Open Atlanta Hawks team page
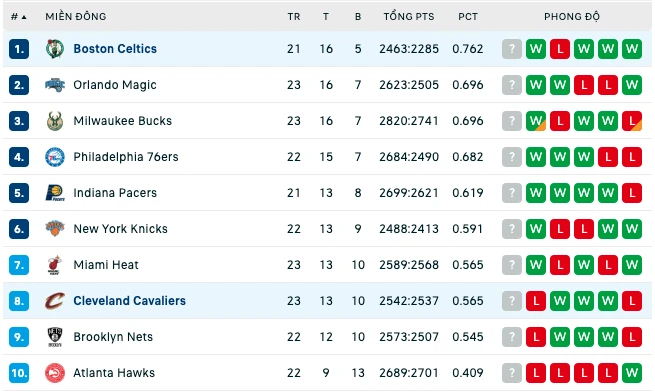 tap(114, 373)
